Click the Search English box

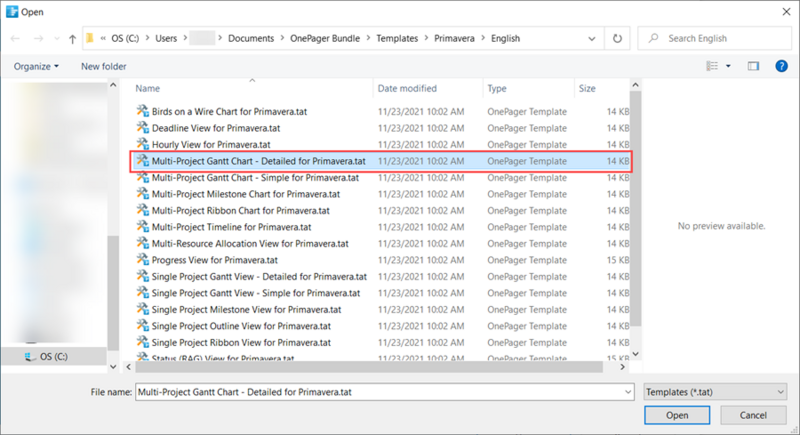(x=714, y=38)
